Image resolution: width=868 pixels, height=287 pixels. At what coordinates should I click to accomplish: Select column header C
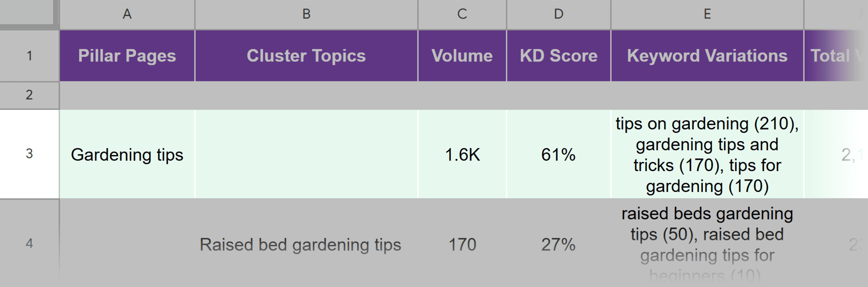click(462, 14)
